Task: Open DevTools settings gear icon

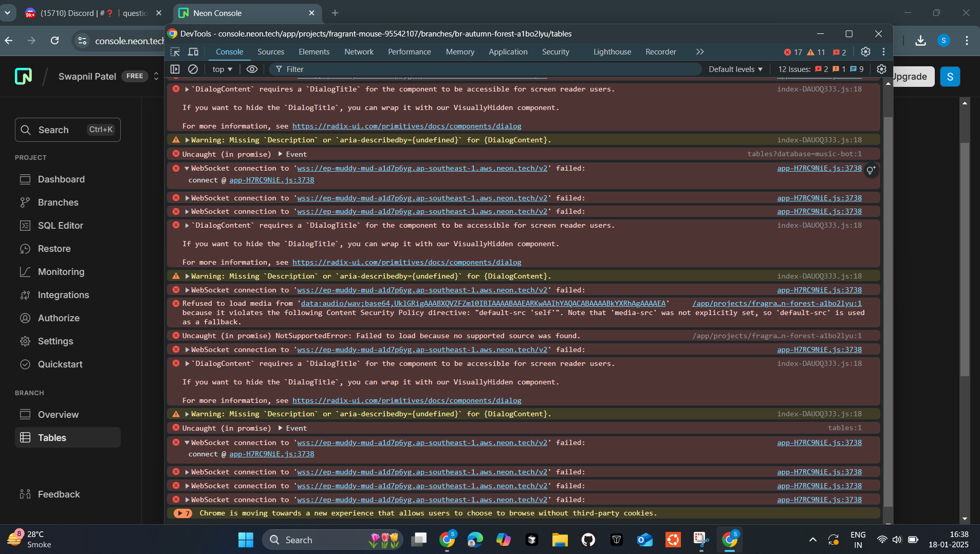Action: click(x=865, y=52)
